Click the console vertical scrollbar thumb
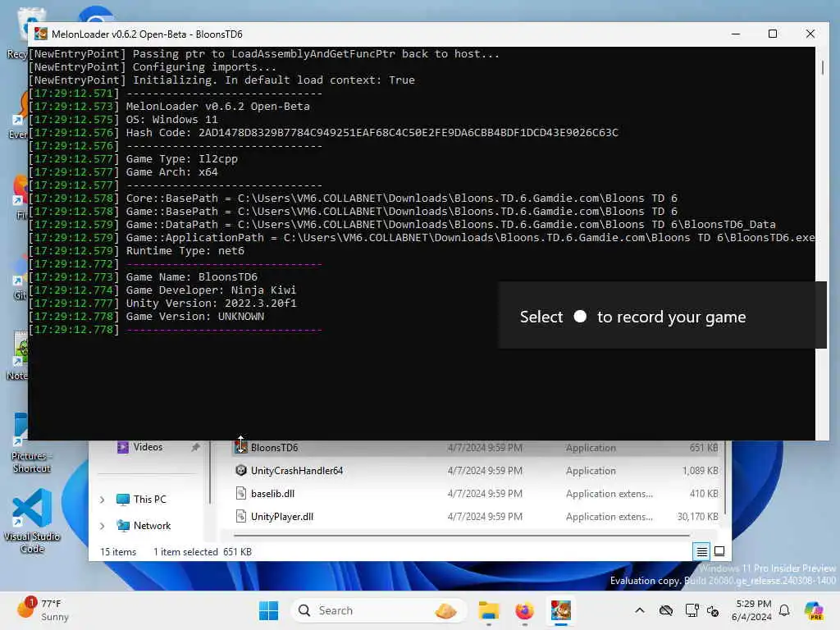The width and height of the screenshot is (840, 630). [x=822, y=67]
